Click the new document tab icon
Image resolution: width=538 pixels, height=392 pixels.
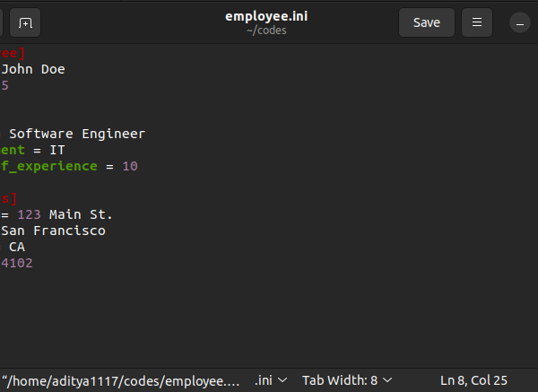pos(25,23)
